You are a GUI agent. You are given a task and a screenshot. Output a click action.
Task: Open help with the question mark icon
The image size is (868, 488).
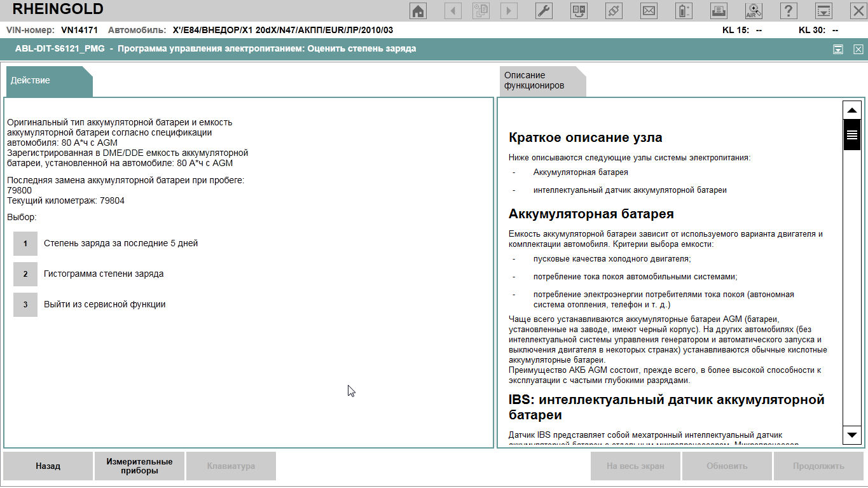pos(789,11)
